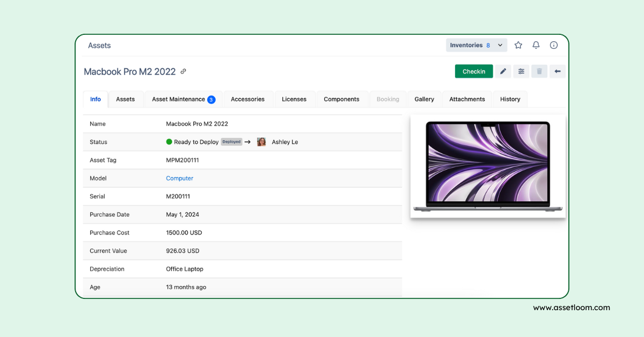Click the MacBook product image
Viewport: 644px width, 337px height.
(x=488, y=166)
